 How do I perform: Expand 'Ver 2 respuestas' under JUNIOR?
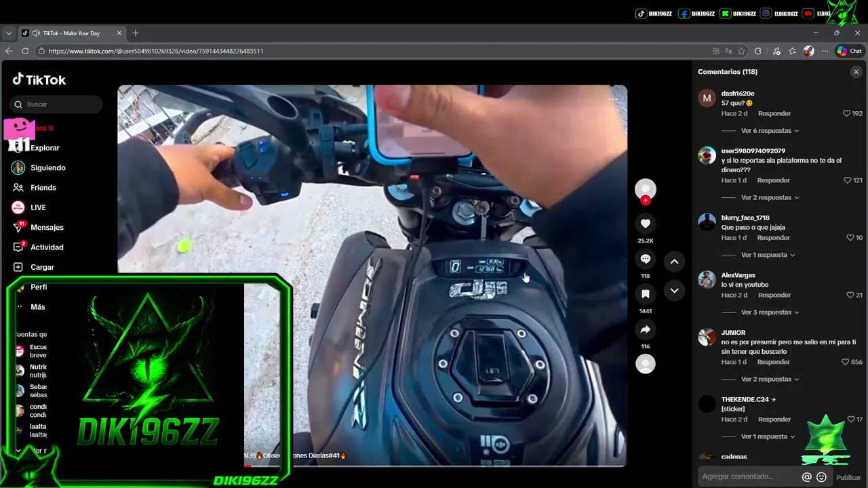770,380
